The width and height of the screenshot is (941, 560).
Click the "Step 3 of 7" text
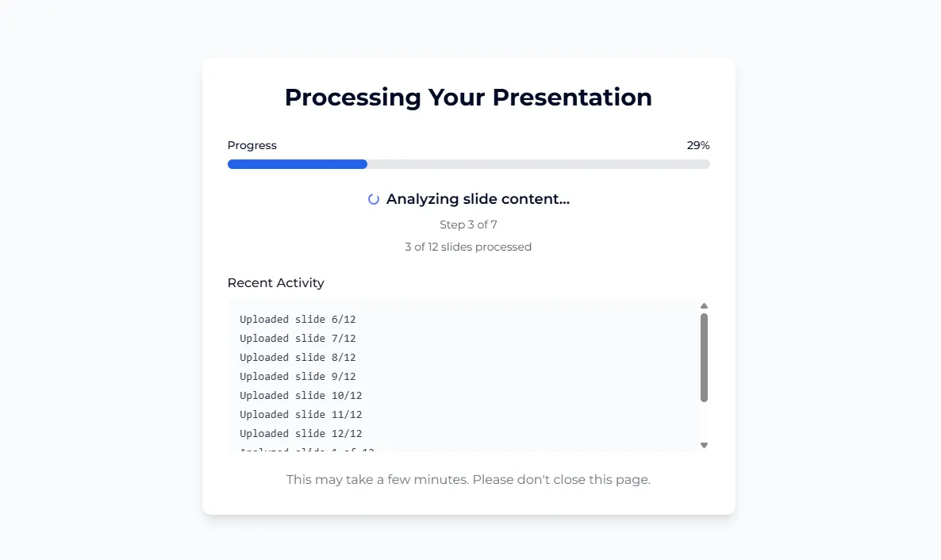coord(468,224)
